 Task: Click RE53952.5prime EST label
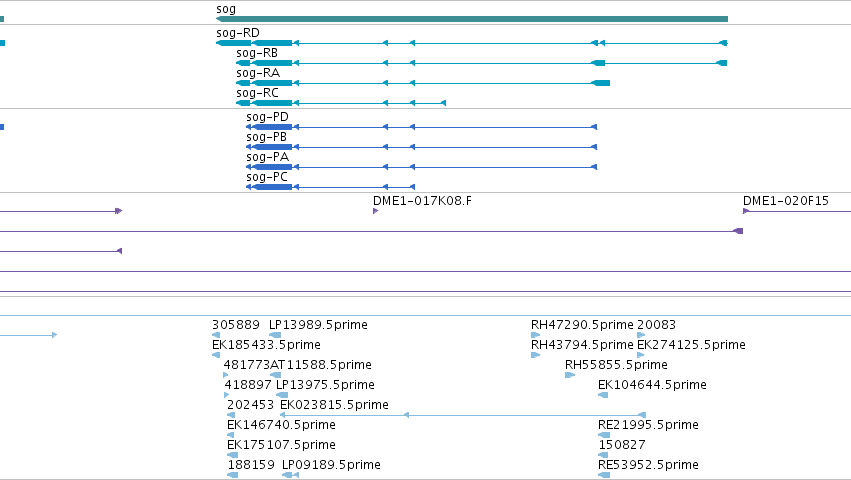[648, 465]
